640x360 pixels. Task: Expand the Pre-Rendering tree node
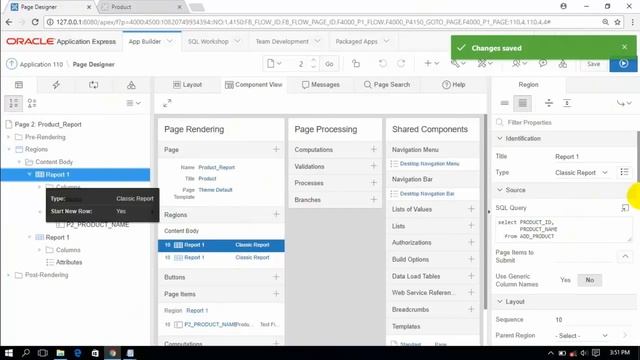click(9, 137)
